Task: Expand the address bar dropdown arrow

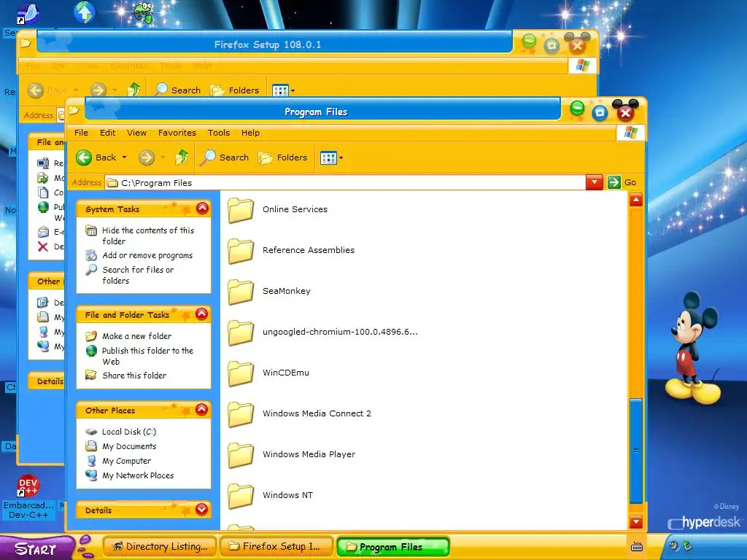Action: 594,182
